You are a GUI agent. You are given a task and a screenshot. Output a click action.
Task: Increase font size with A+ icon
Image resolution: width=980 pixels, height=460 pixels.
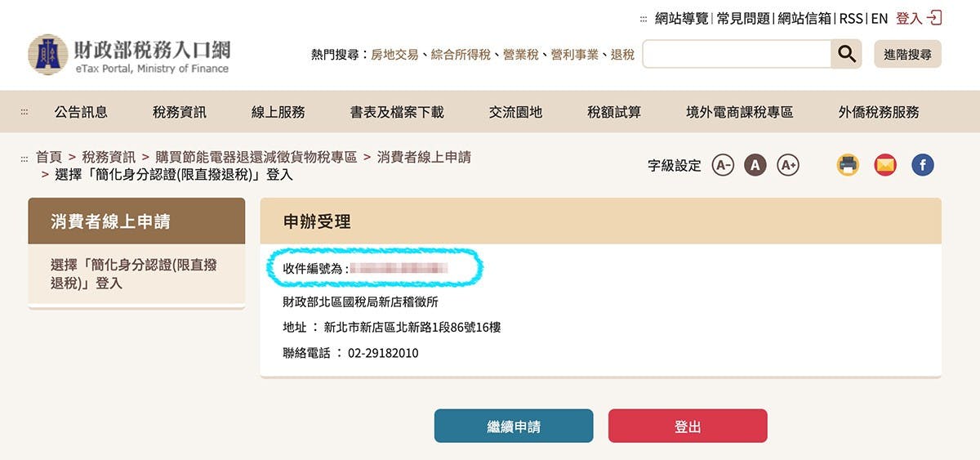tap(787, 165)
